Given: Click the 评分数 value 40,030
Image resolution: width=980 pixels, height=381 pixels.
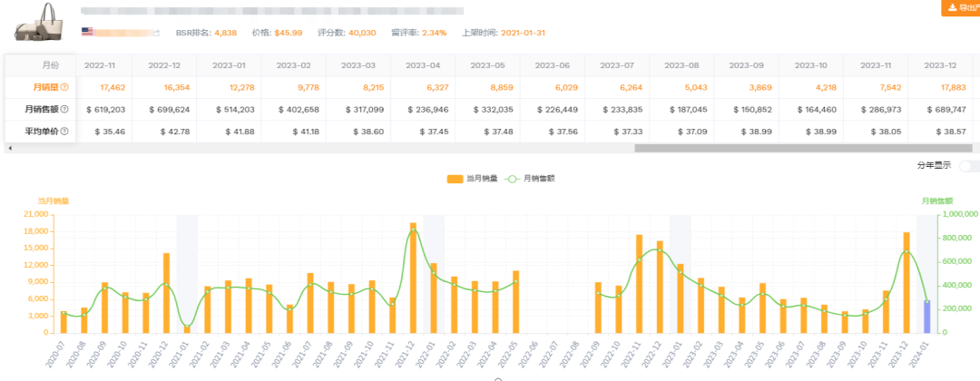Looking at the screenshot, I should point(362,33).
